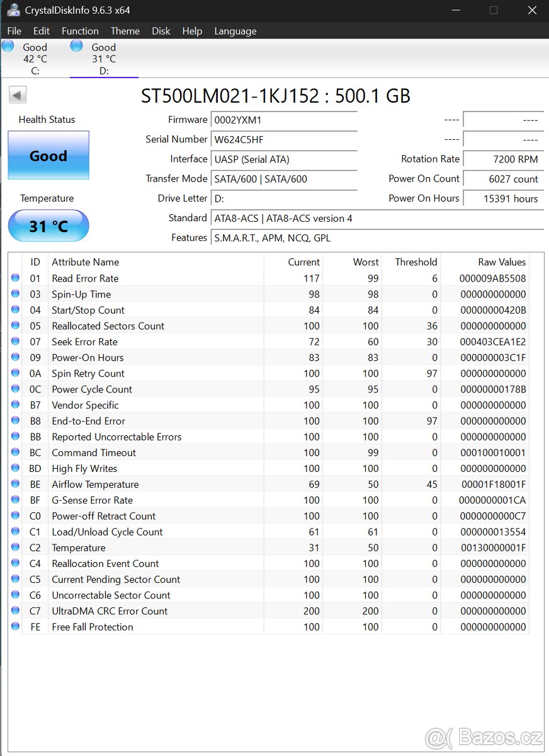Click the Interface field UASP (Serial ATA)
549x756 pixels.
(x=284, y=159)
